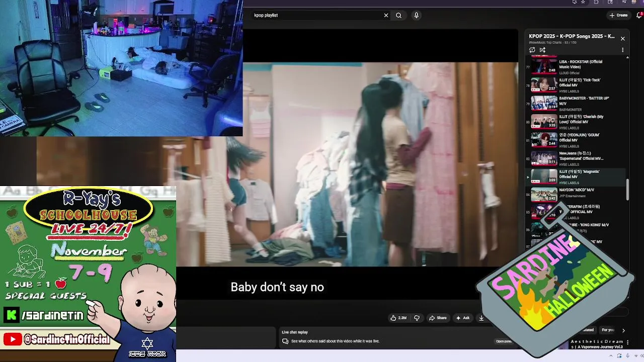
Task: Dislike the video
Action: (x=417, y=318)
